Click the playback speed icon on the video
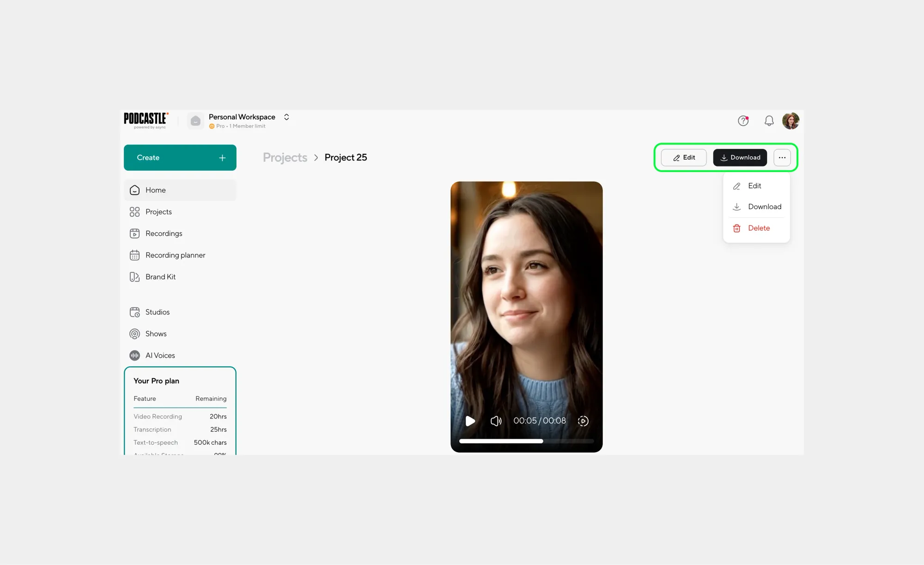Screen dimensions: 924x565 583,421
